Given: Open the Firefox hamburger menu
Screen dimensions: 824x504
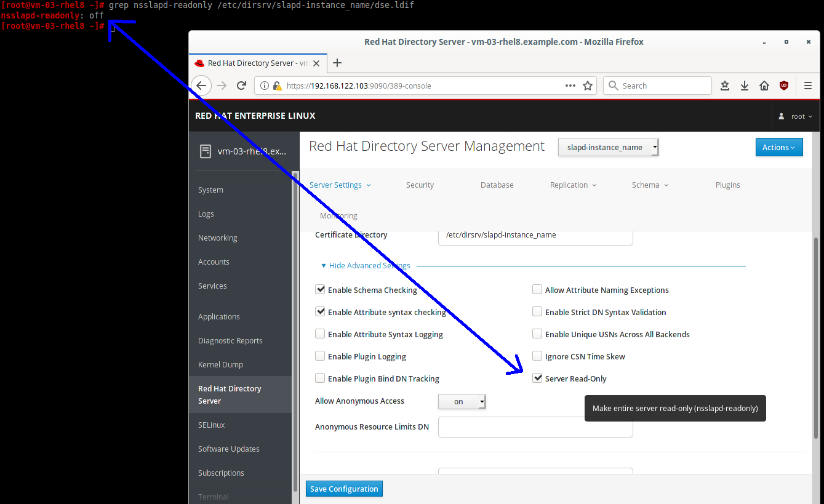Looking at the screenshot, I should point(808,86).
